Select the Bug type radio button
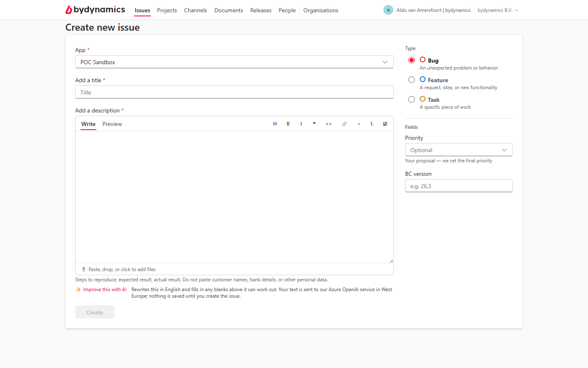This screenshot has height=368, width=588. click(x=412, y=60)
